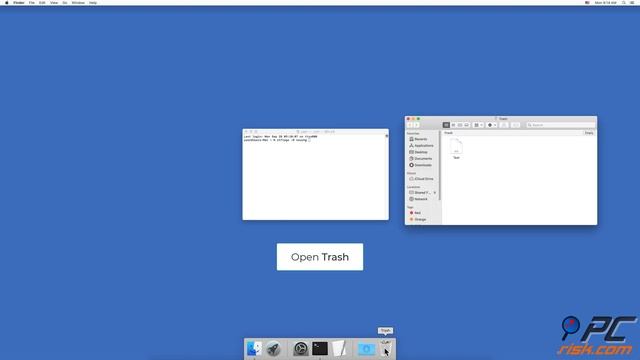Click Empty button in Trash window
The image size is (640, 360).
click(x=589, y=133)
